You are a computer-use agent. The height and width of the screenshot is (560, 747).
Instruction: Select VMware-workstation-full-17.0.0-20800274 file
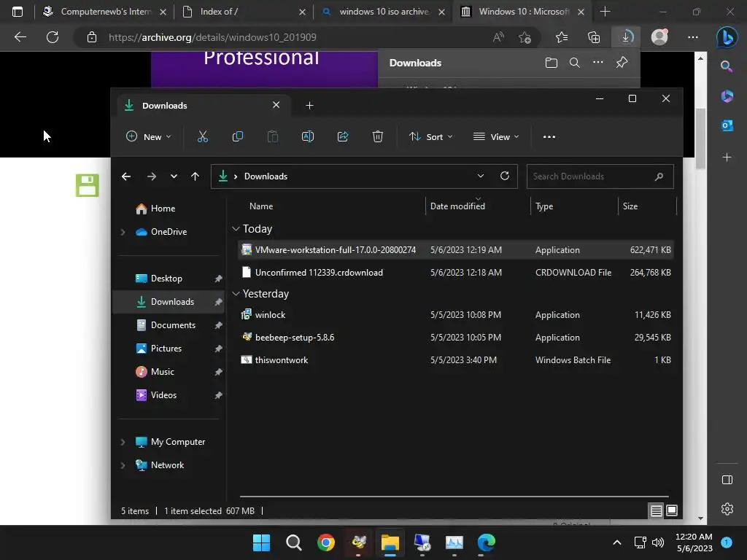pyautogui.click(x=456, y=250)
